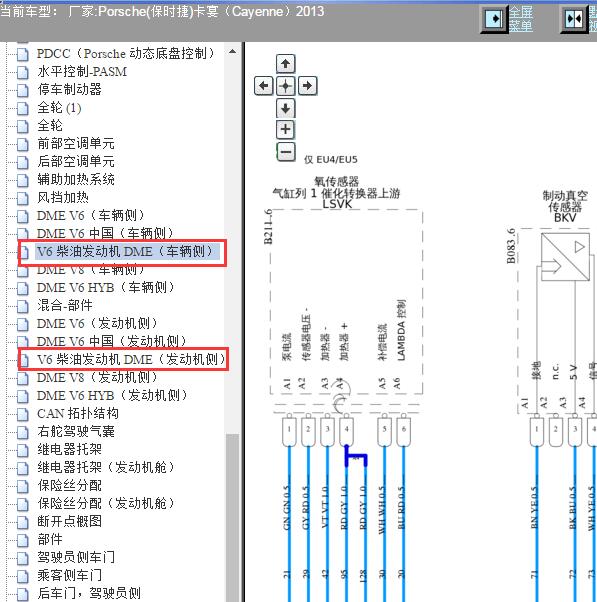
Task: Click page icon beside 全轮 (1)
Action: [22, 108]
